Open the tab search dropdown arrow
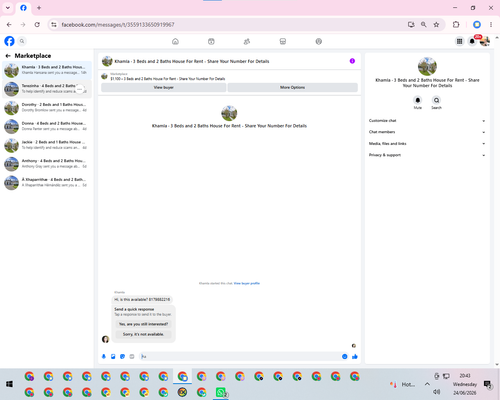Image resolution: width=500 pixels, height=400 pixels. tap(8, 7)
